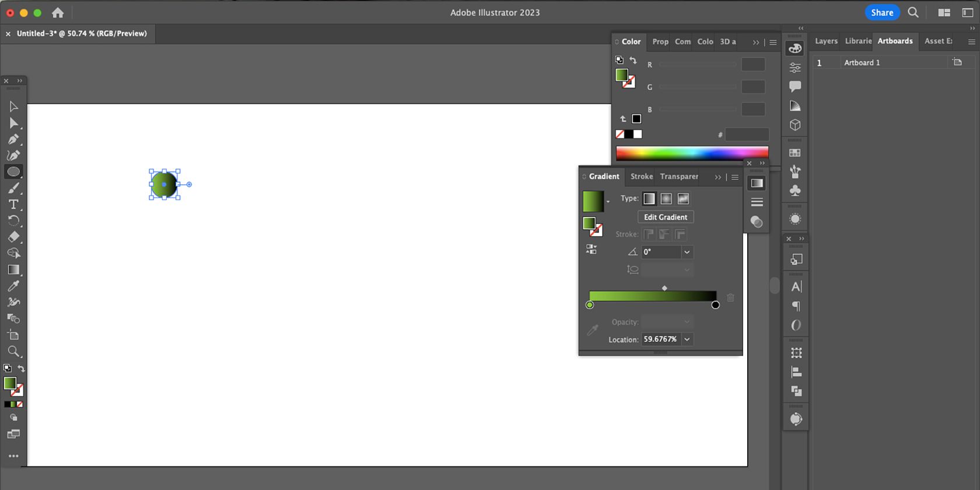The height and width of the screenshot is (490, 980).
Task: Open the Transparency overlapping-circles dock icon
Action: (x=757, y=222)
